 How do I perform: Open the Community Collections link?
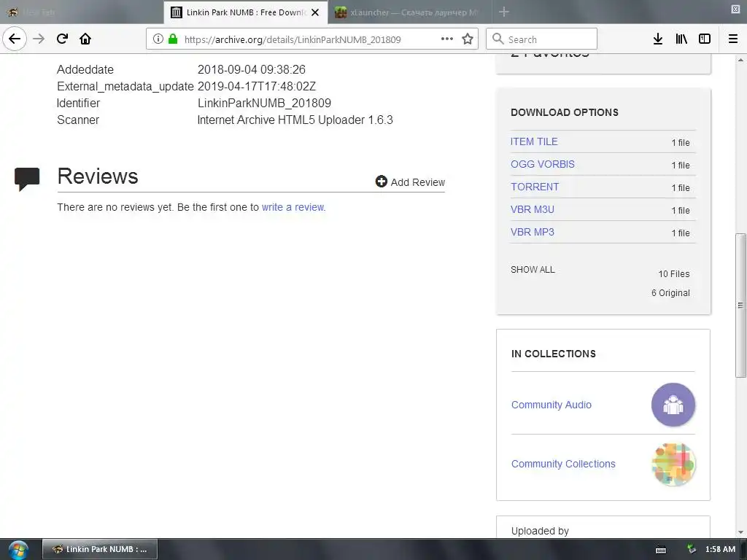coord(563,464)
